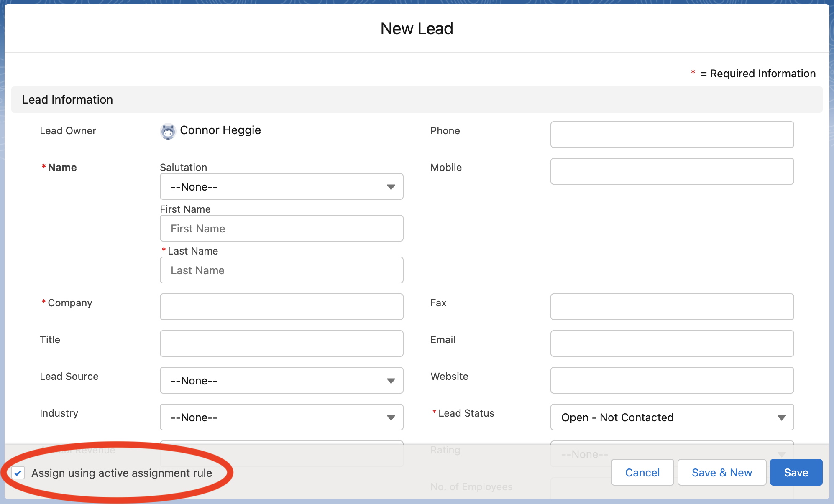
Task: Change the Lead Status dropdown value
Action: click(x=672, y=417)
